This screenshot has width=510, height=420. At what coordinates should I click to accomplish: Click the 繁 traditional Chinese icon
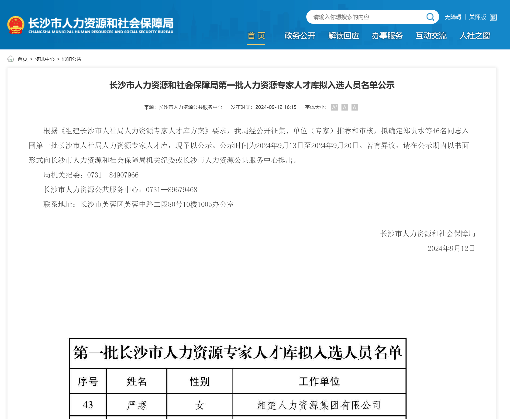click(x=493, y=17)
